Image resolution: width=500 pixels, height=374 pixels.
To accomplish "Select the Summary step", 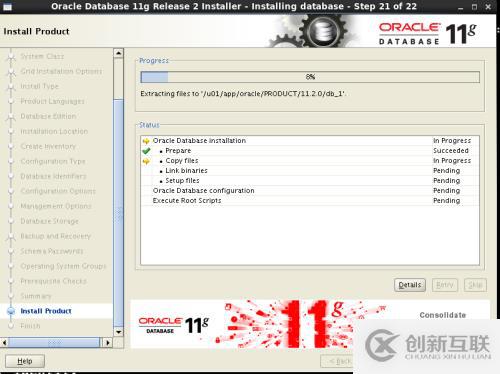I will pyautogui.click(x=36, y=296).
